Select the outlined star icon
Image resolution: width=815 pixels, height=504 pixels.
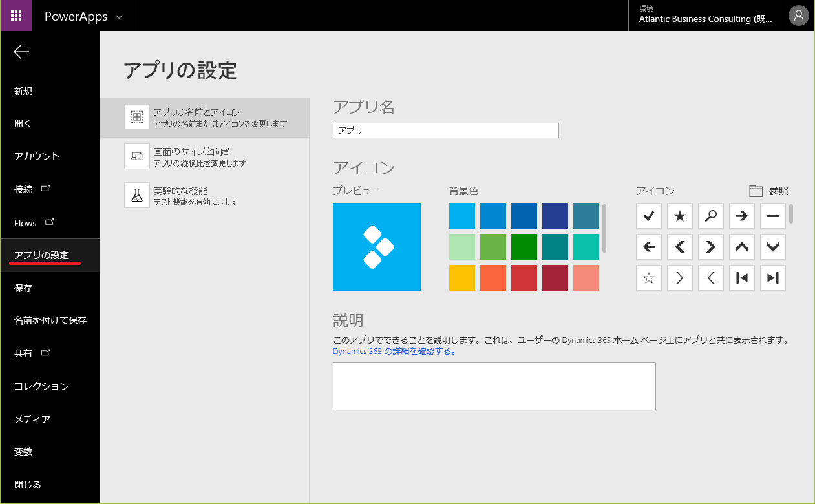click(649, 278)
